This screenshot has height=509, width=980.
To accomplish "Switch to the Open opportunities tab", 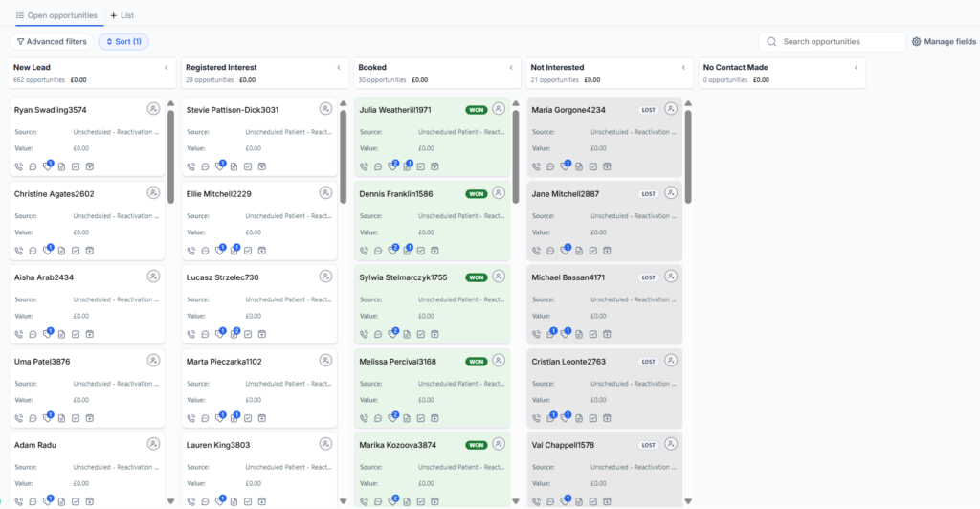I will click(56, 15).
